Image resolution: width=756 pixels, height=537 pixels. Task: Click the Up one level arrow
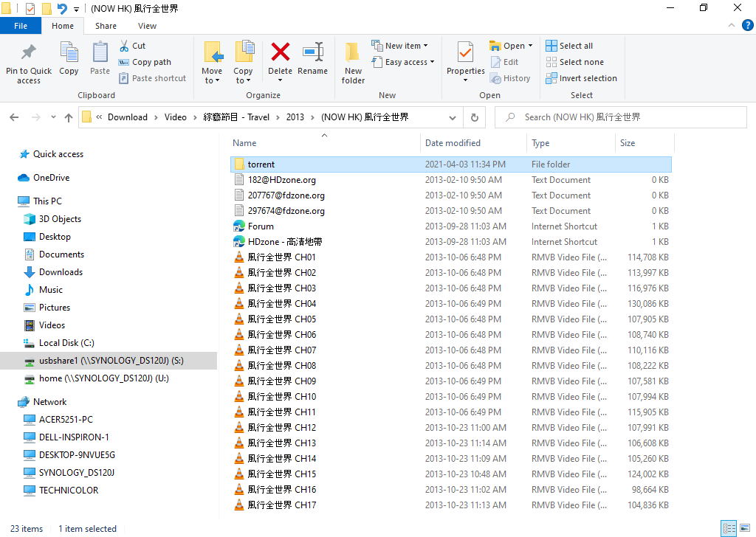click(69, 117)
